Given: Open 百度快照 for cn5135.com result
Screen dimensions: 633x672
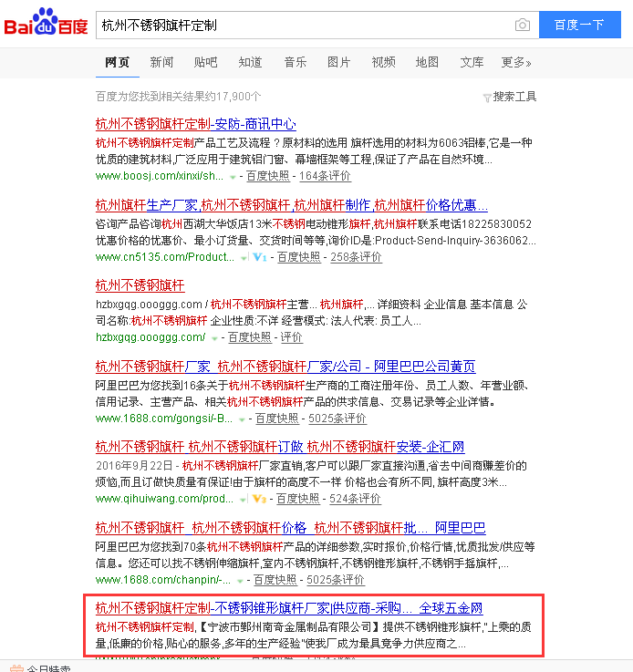Looking at the screenshot, I should click(299, 257).
